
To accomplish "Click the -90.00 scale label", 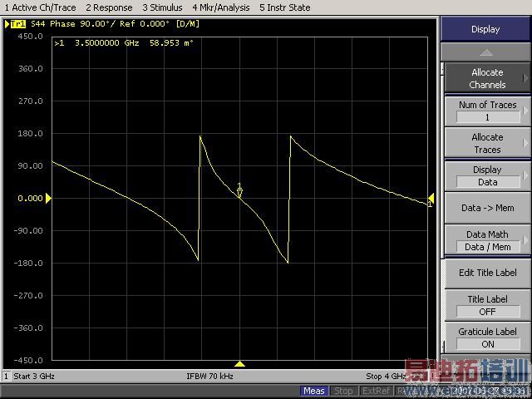I will coord(28,230).
